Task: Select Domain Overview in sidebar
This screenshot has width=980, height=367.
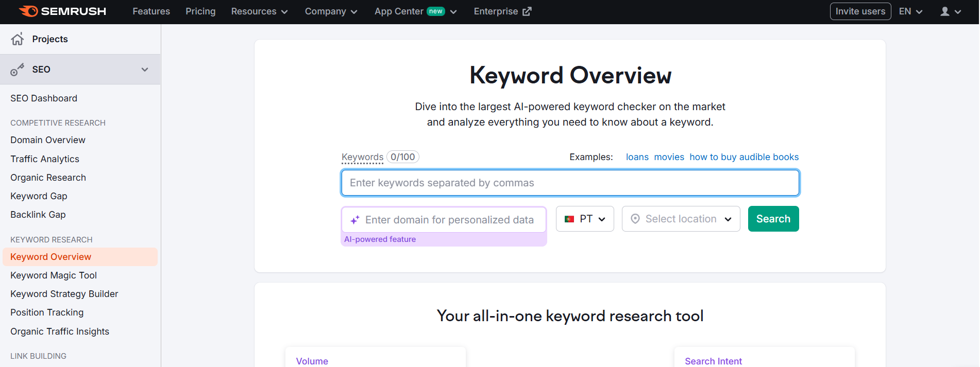Action: (48, 140)
